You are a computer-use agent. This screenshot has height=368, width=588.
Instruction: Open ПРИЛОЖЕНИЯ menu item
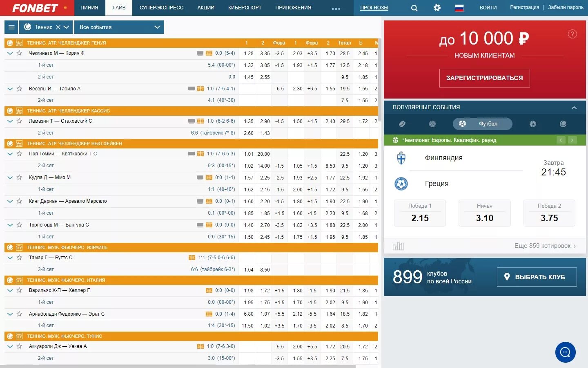click(293, 8)
